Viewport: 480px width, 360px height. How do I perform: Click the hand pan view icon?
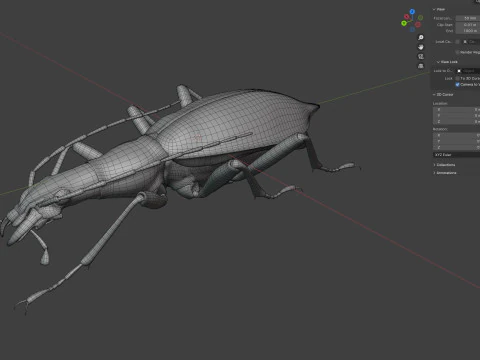[421, 47]
